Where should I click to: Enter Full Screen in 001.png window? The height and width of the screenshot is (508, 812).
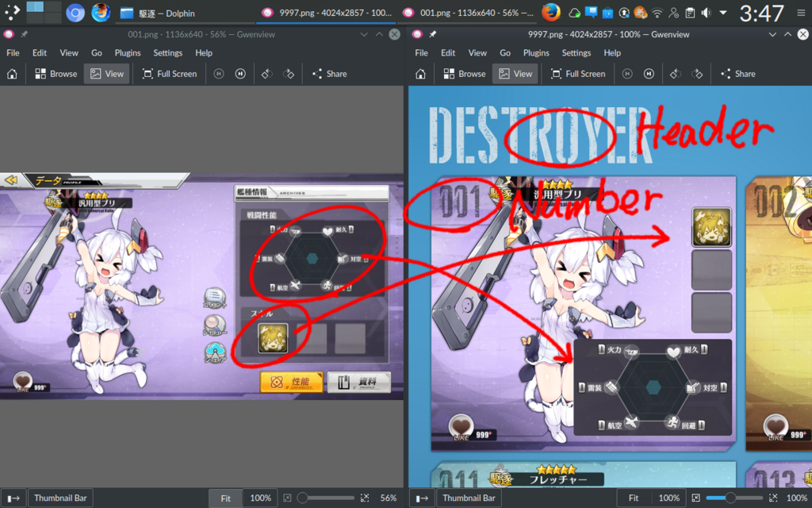[x=170, y=74]
